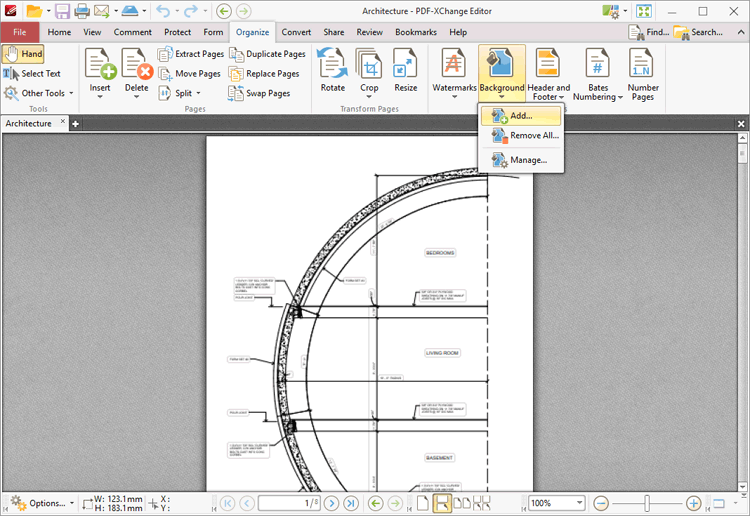The width and height of the screenshot is (750, 516).
Task: Click the Redo arrow
Action: click(x=191, y=11)
